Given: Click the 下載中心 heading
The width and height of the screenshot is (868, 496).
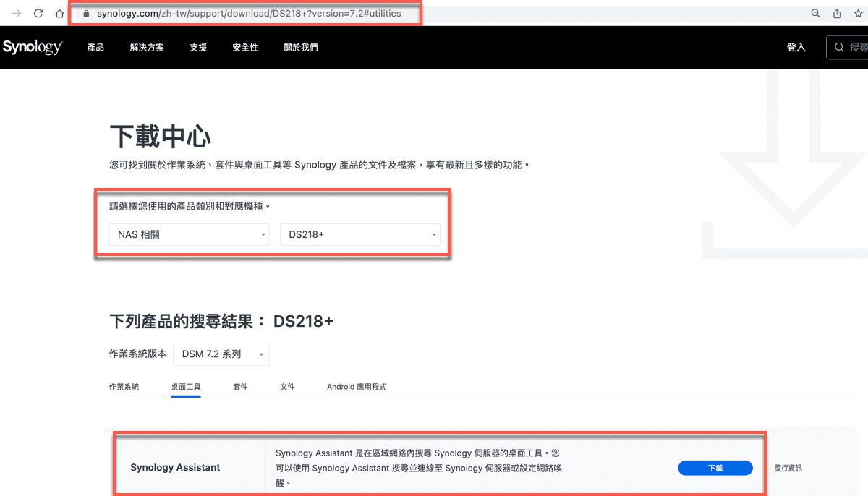Looking at the screenshot, I should point(161,136).
